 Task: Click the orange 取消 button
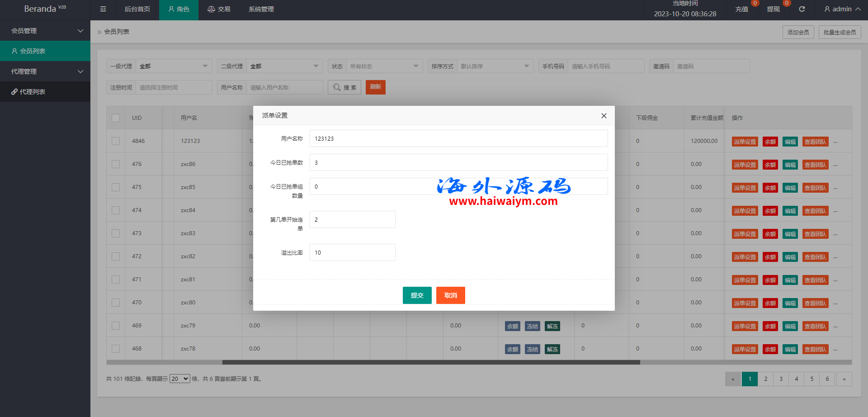[450, 295]
